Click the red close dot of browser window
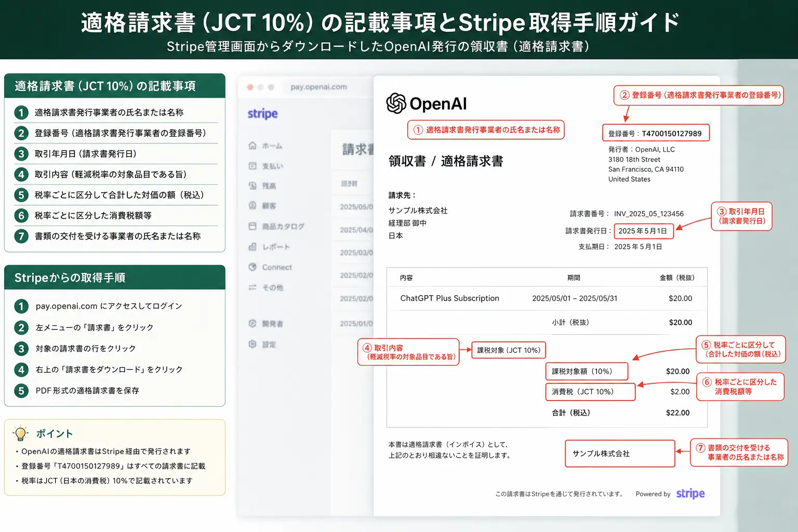798x532 pixels. [x=250, y=87]
